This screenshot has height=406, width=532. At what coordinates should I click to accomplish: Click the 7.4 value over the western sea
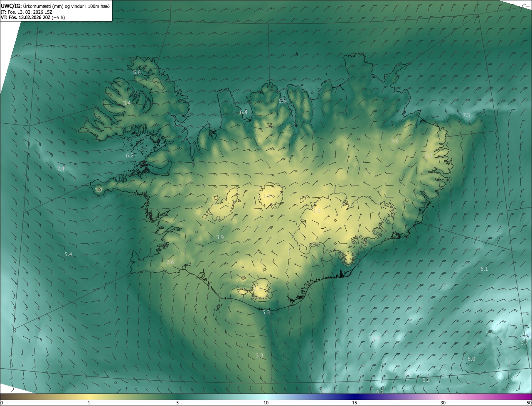pyautogui.click(x=61, y=169)
